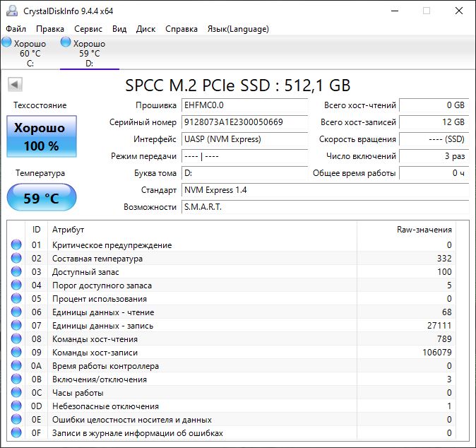This screenshot has width=476, height=448.
Task: Click the Серийный номер value field
Action: click(244, 122)
